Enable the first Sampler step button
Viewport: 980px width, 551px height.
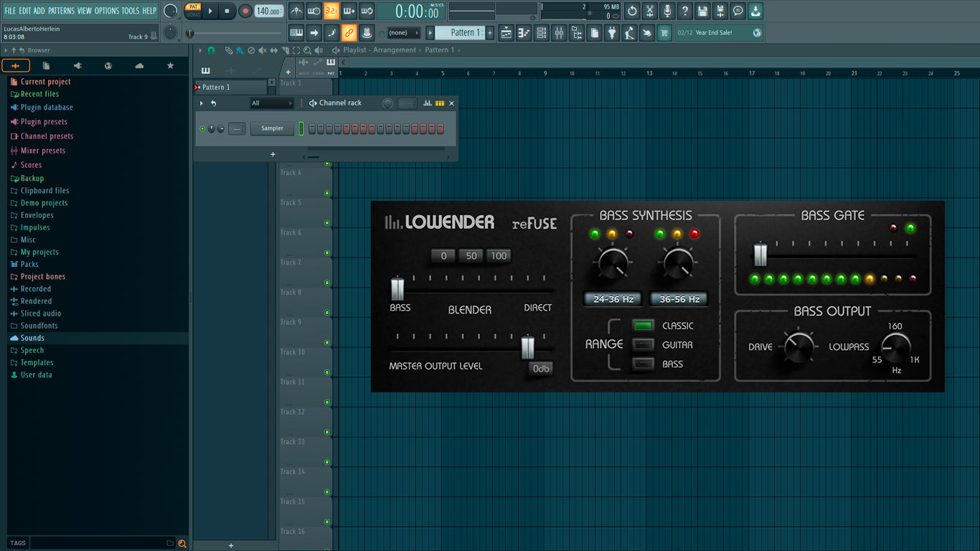tap(312, 129)
